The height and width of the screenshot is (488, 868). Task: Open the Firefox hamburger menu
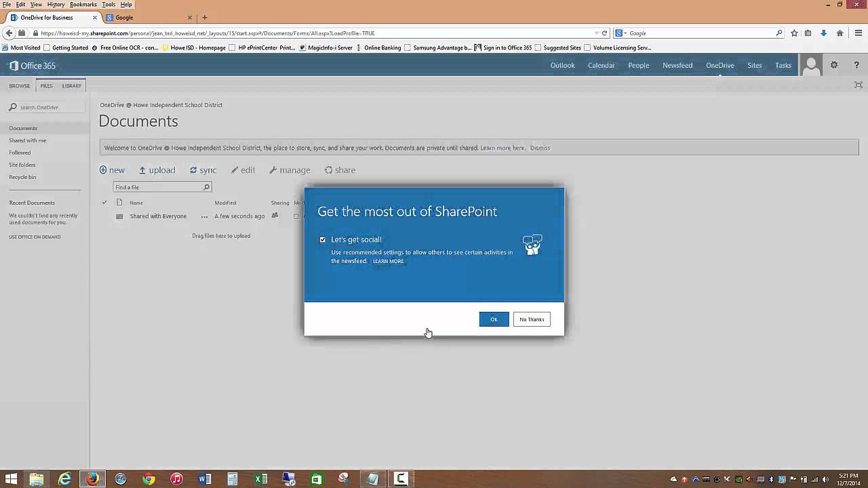coord(859,33)
